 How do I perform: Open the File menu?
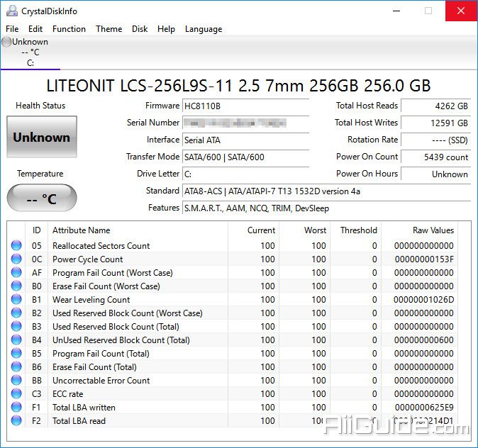pos(12,29)
